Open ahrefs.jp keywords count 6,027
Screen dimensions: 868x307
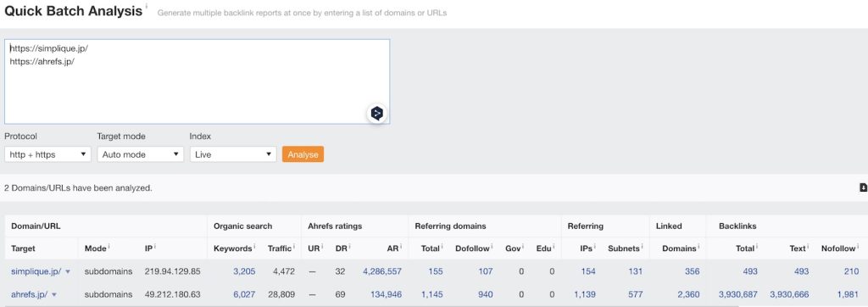[x=244, y=294]
